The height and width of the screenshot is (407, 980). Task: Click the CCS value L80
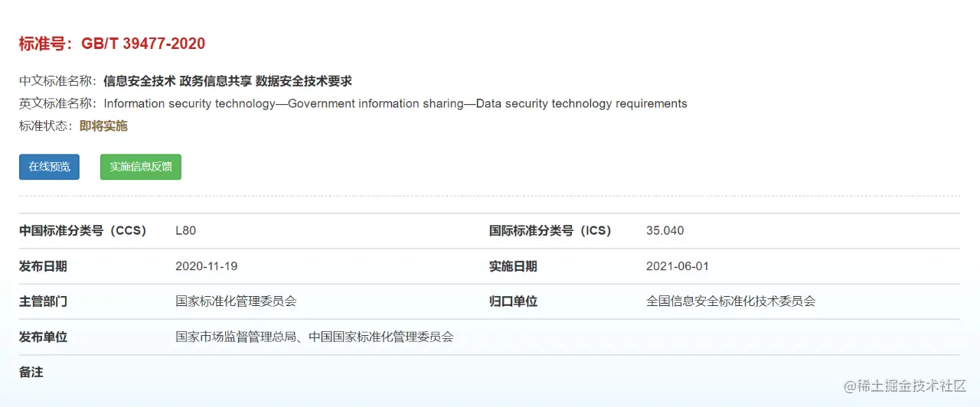186,230
